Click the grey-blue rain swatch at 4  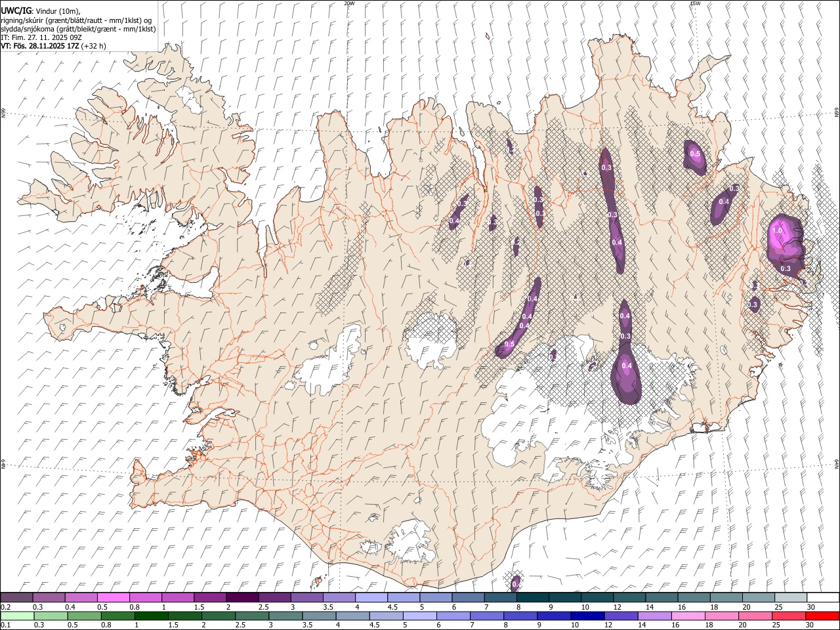pyautogui.click(x=352, y=616)
